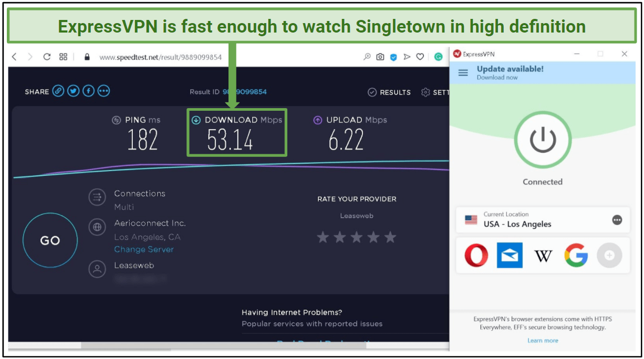Launch Google shortcut in ExpressVPN
The width and height of the screenshot is (644, 359).
[x=576, y=256]
